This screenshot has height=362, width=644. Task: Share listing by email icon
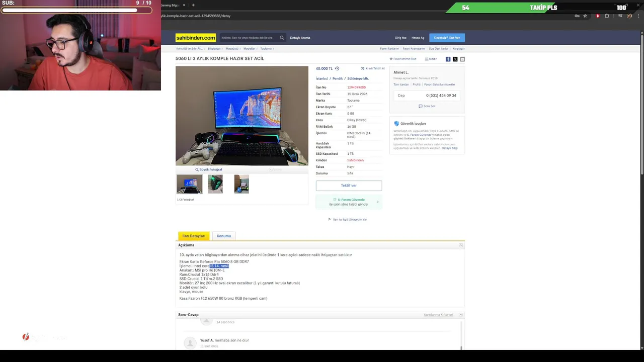[462, 59]
